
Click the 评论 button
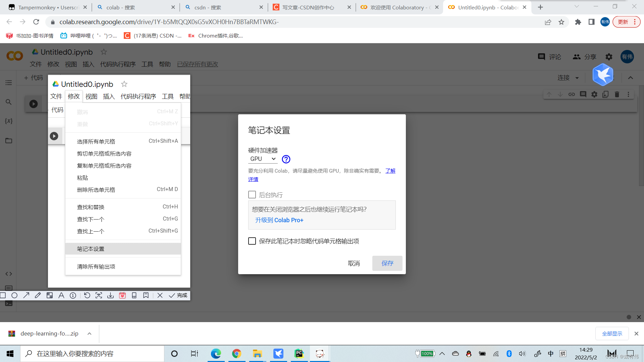coord(549,57)
